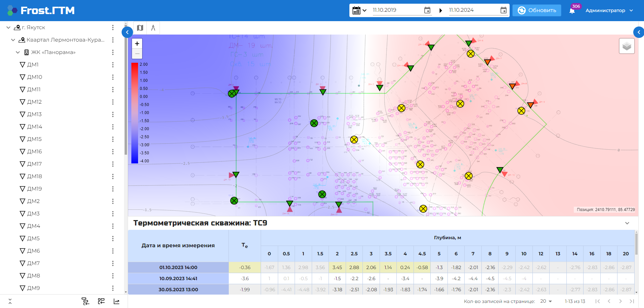Open three-dot menu for ДМ15
This screenshot has height=308, width=644.
tap(113, 139)
